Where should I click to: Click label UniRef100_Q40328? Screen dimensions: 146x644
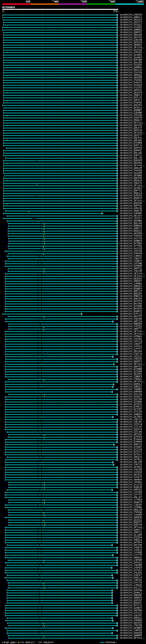131,50
